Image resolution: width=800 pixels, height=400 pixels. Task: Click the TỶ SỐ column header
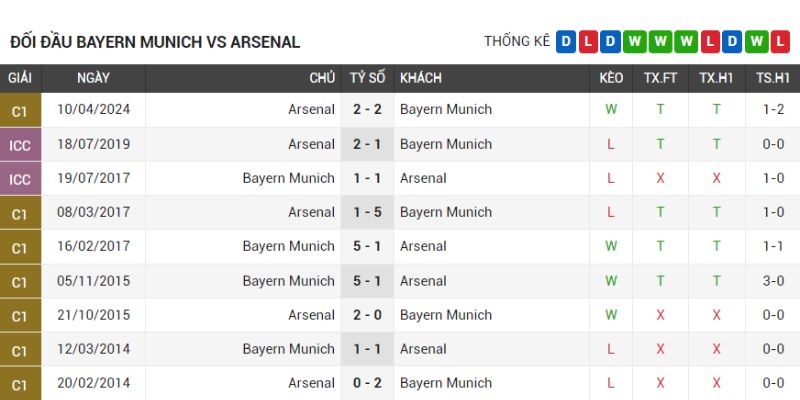tap(367, 78)
